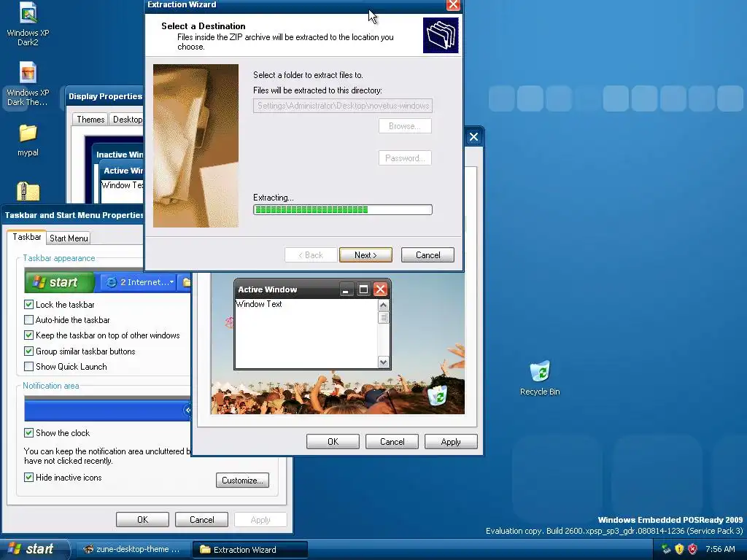Click the preview Active Window close button

[380, 289]
